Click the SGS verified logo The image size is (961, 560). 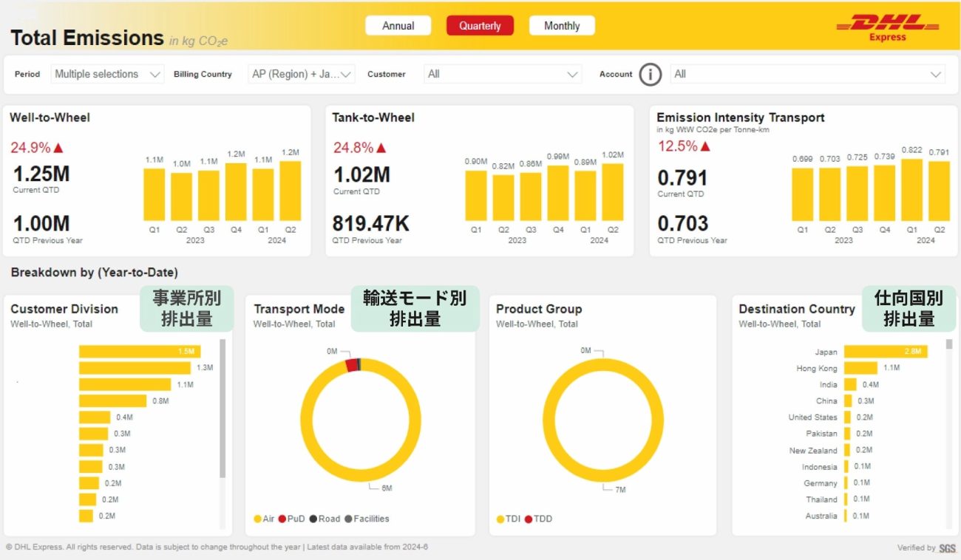pos(947,548)
